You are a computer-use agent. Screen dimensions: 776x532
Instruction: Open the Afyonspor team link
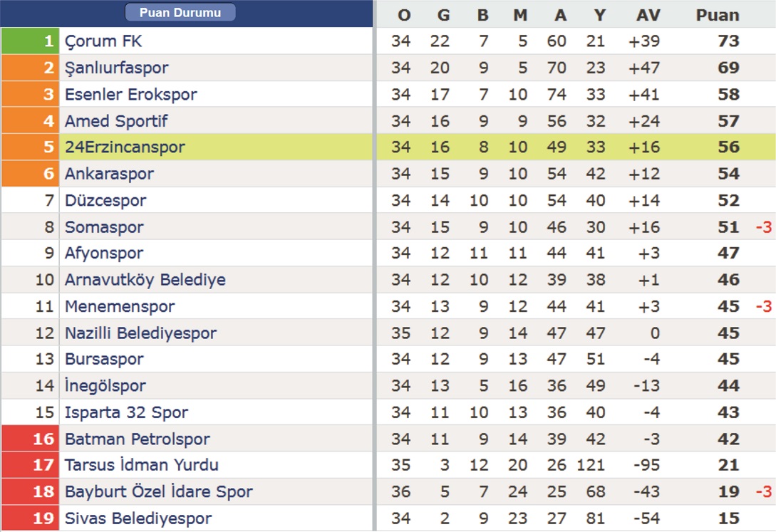tap(104, 253)
